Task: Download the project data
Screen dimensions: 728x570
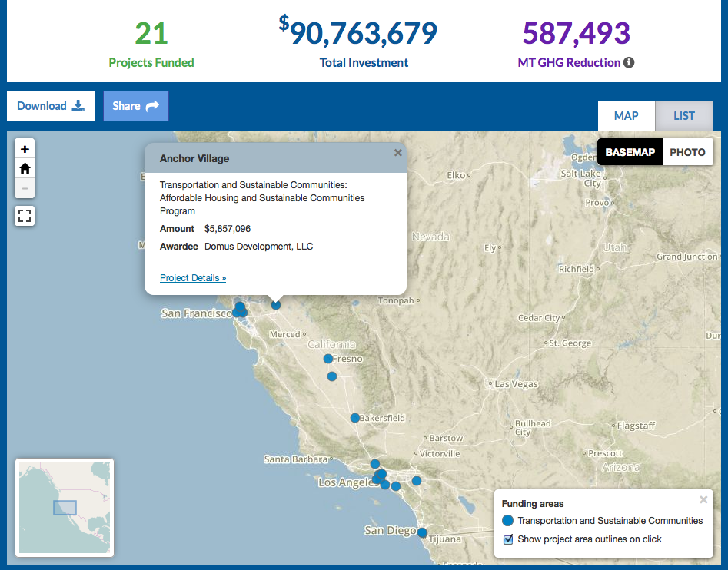Action: point(51,106)
